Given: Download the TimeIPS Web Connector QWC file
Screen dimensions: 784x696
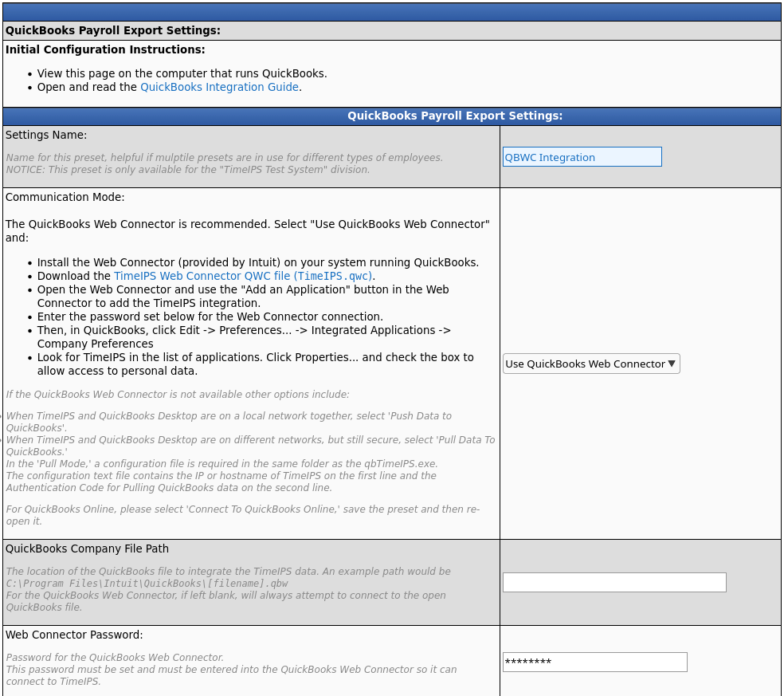Looking at the screenshot, I should click(x=243, y=276).
